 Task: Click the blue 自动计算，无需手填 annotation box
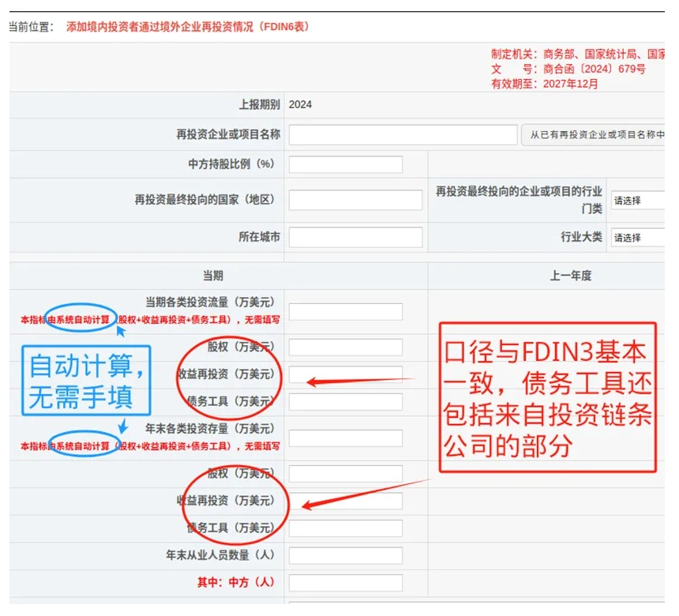tap(86, 380)
